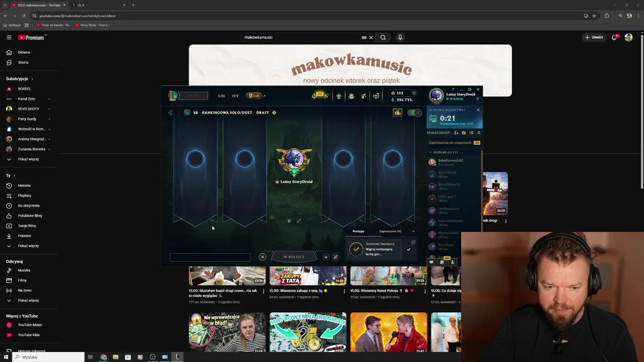This screenshot has width=644, height=362.
Task: Select friend kokoszambonel in friends list
Action: coord(454,222)
